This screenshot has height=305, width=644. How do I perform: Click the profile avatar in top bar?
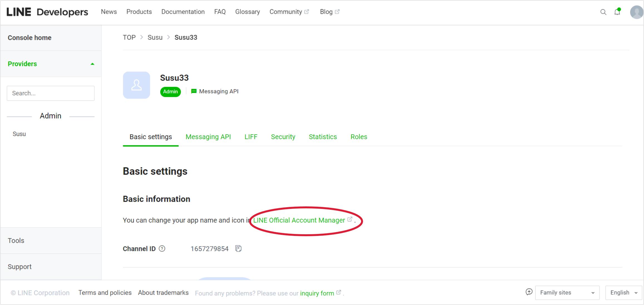(x=636, y=12)
